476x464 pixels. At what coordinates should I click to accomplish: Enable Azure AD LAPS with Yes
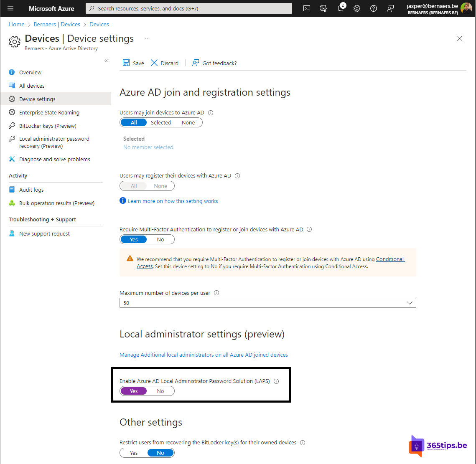click(x=134, y=391)
